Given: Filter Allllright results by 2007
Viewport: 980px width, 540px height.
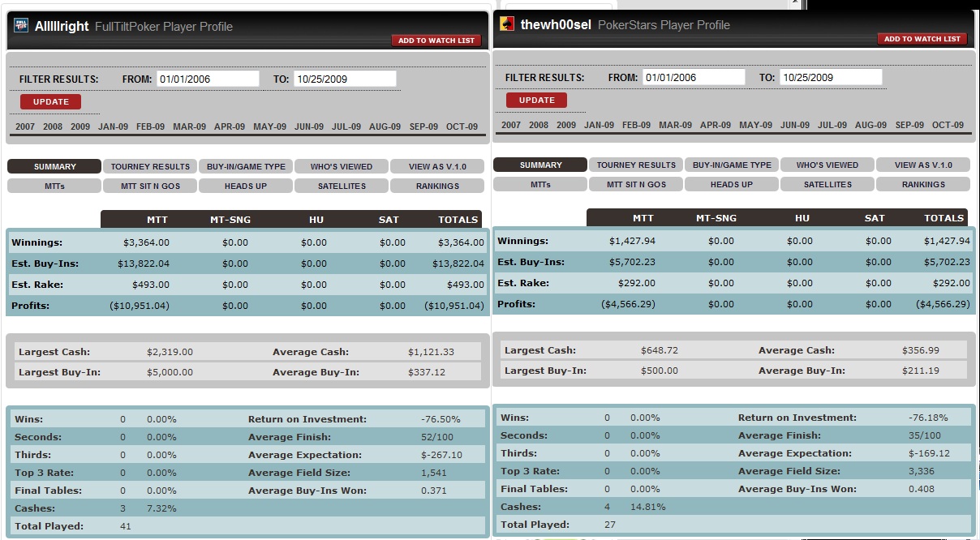Looking at the screenshot, I should tap(25, 126).
